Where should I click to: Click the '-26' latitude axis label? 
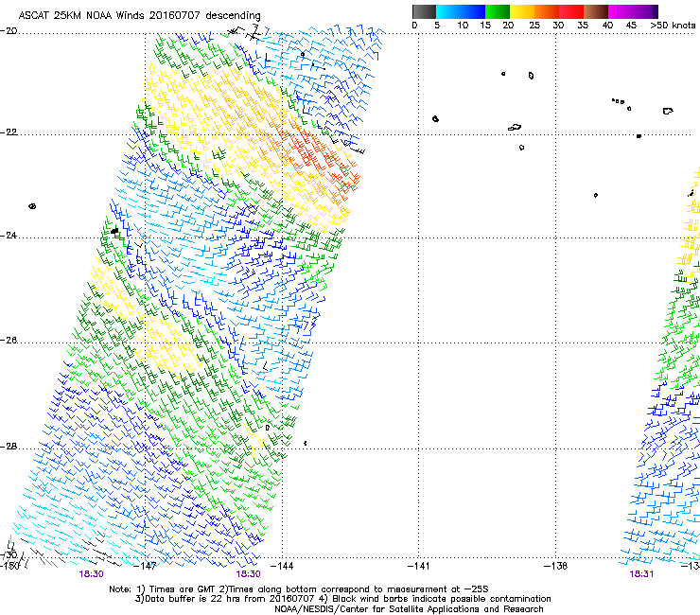tap(9, 341)
